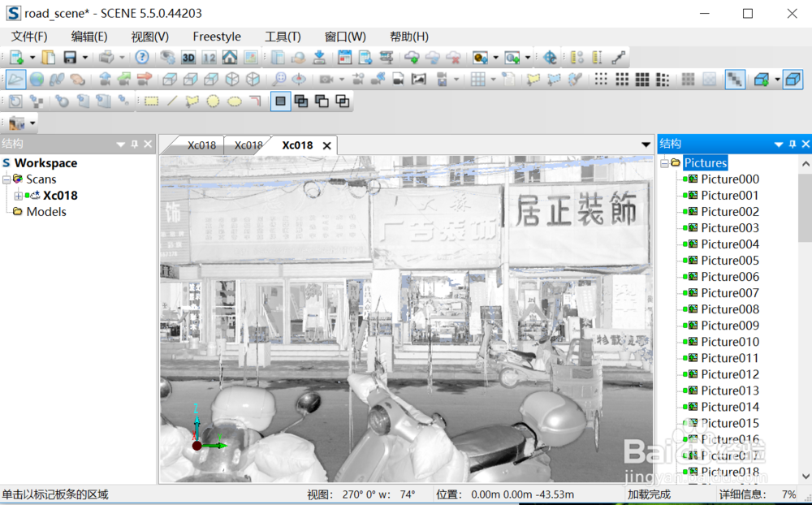The image size is (812, 505).
Task: Close the left 结构 panel
Action: coord(148,144)
